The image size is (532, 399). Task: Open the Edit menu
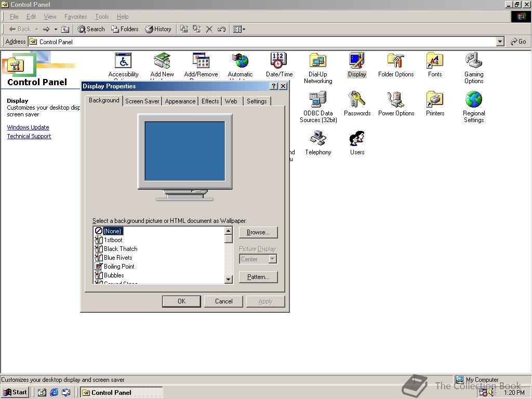pyautogui.click(x=31, y=17)
